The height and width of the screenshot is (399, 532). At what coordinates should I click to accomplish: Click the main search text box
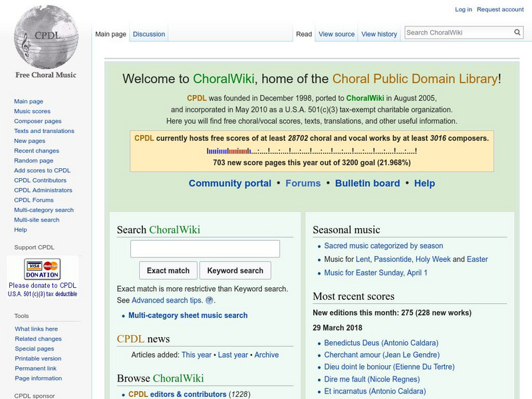click(205, 249)
